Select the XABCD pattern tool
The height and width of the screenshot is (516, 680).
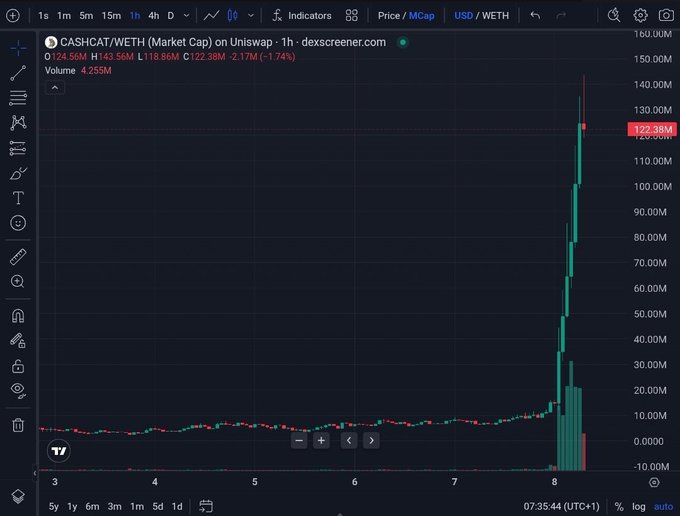pyautogui.click(x=18, y=123)
